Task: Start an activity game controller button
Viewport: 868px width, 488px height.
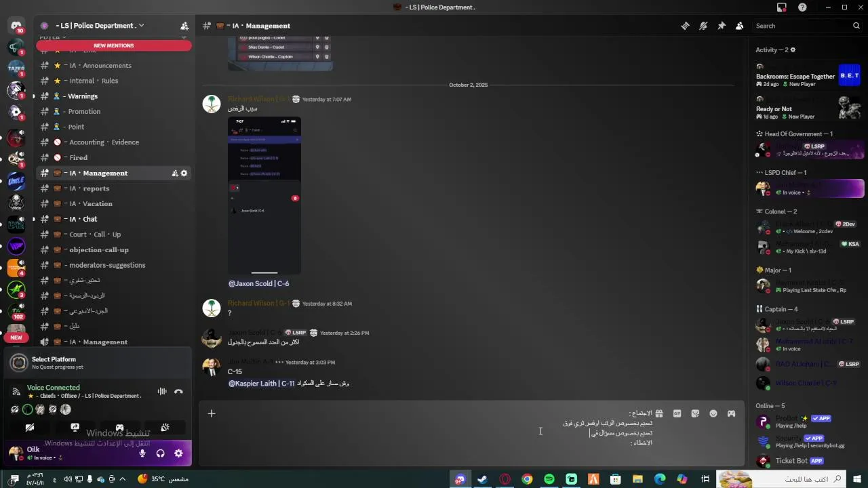Action: (120, 428)
